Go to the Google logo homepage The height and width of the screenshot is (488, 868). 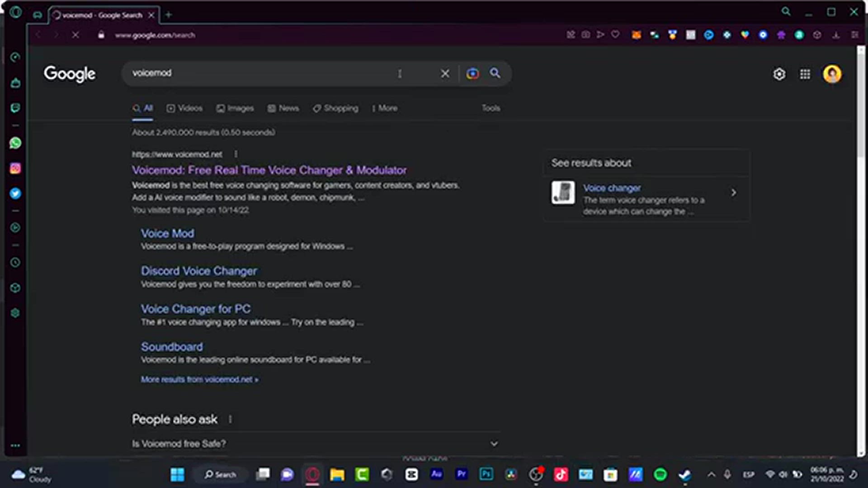point(70,74)
